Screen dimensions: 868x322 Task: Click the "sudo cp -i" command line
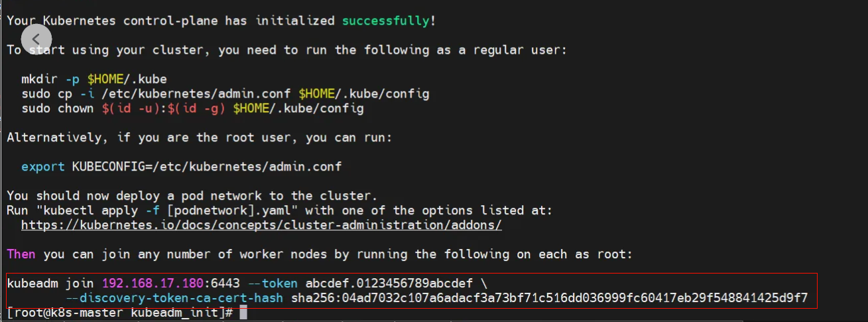(225, 94)
